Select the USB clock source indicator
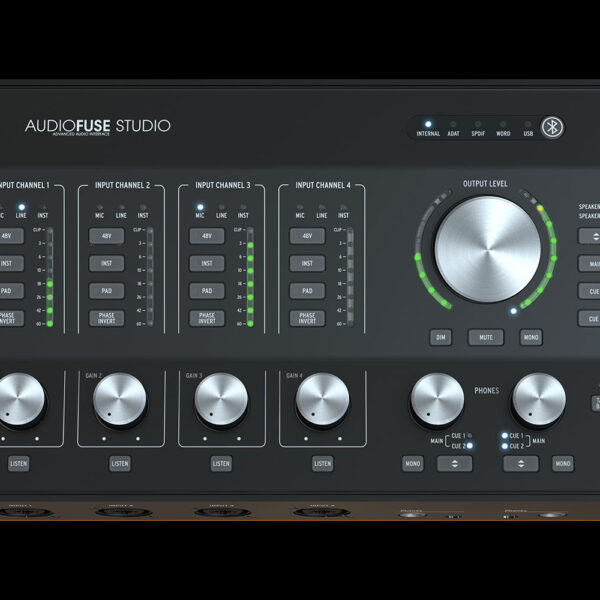The height and width of the screenshot is (600, 600). [528, 124]
